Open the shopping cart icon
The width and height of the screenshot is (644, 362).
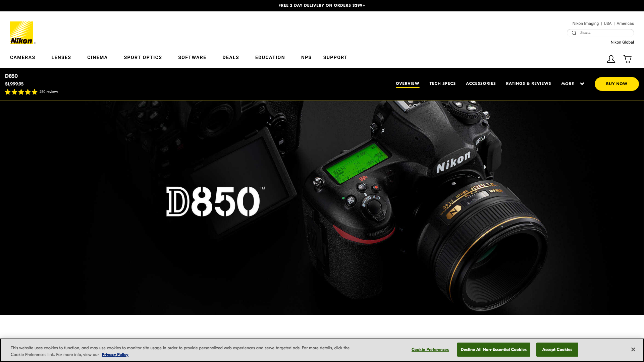(628, 59)
